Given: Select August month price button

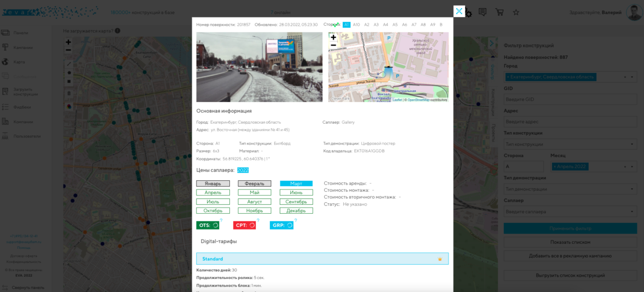Looking at the screenshot, I should tap(255, 202).
